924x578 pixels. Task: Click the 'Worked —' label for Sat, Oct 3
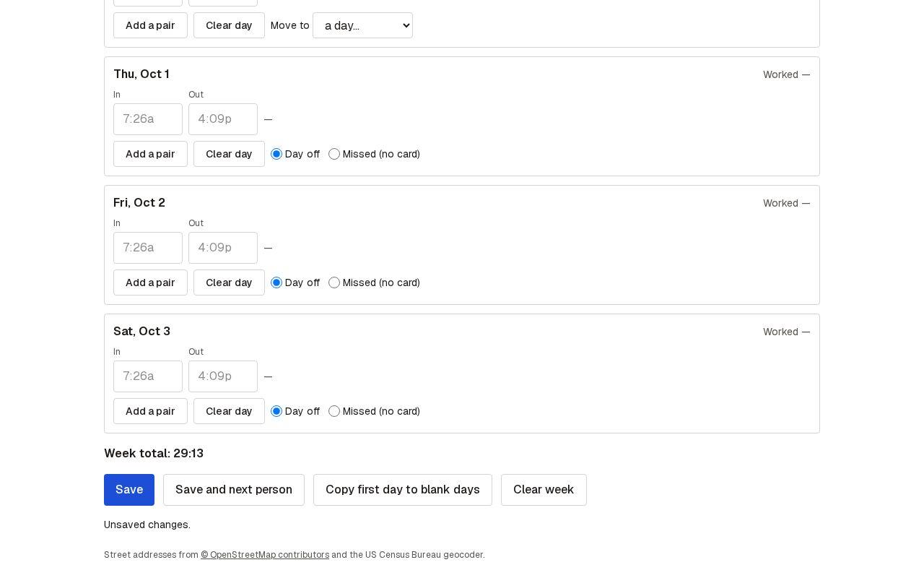click(787, 332)
